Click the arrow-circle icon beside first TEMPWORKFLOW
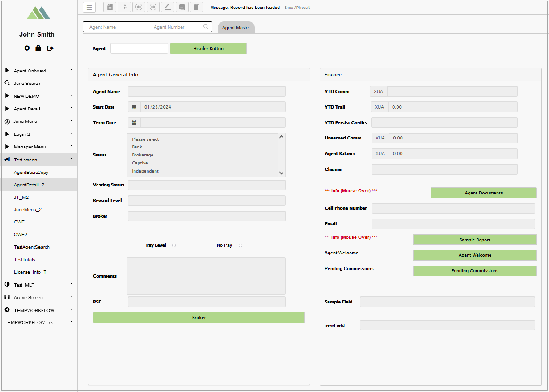Viewport: 549px width, 392px height. pos(7,310)
